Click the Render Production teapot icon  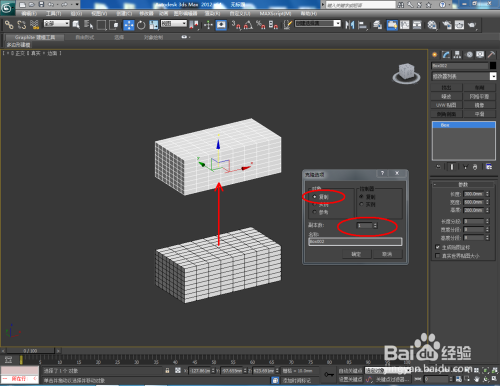pos(472,25)
